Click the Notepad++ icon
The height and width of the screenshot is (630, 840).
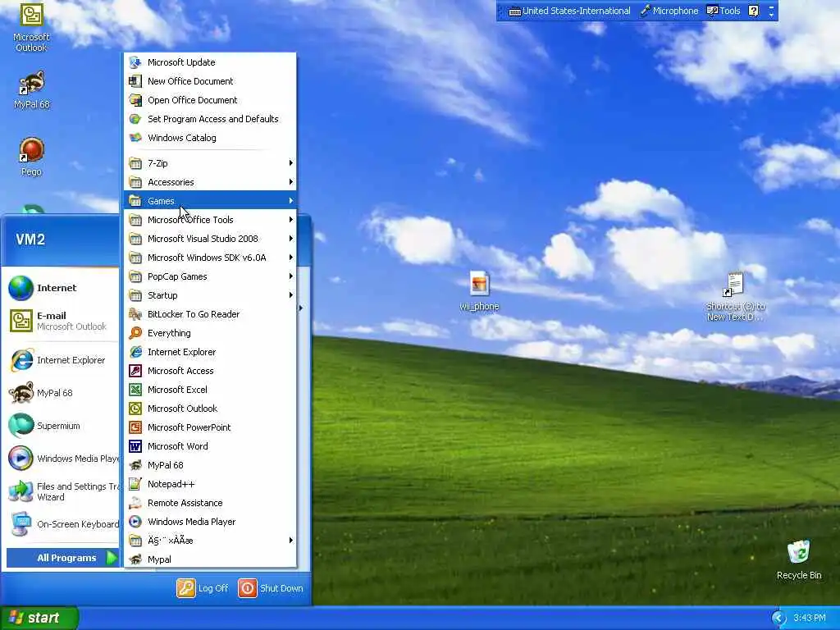tap(135, 484)
